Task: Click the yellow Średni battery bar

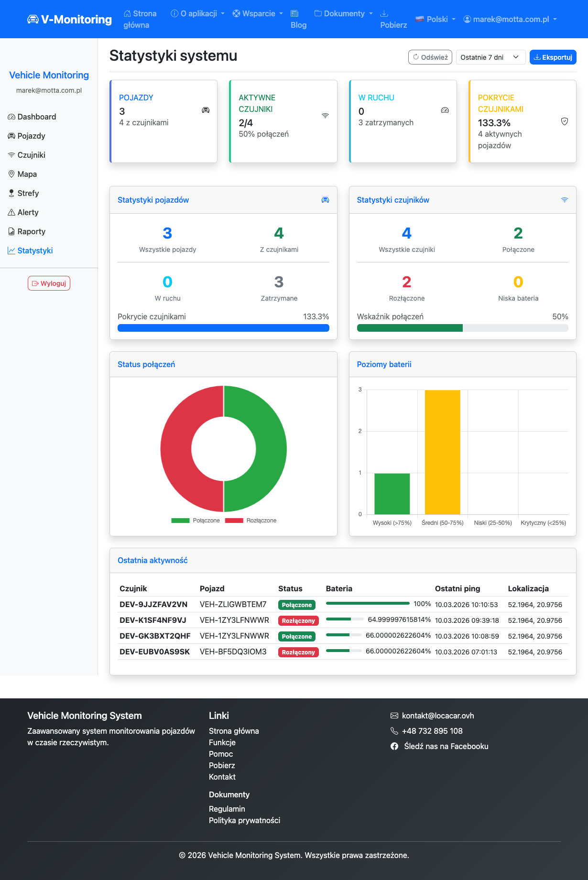Action: click(x=442, y=452)
